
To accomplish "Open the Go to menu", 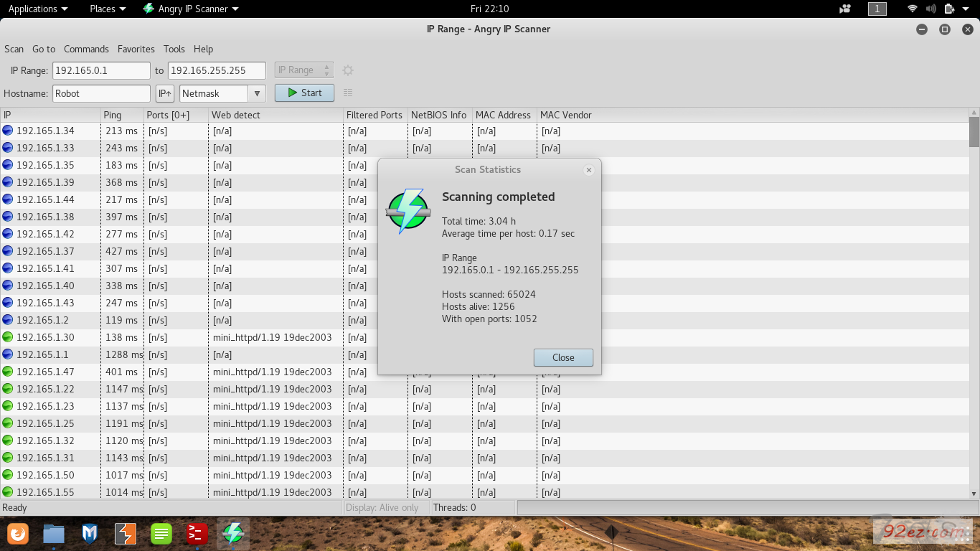I will [x=44, y=49].
